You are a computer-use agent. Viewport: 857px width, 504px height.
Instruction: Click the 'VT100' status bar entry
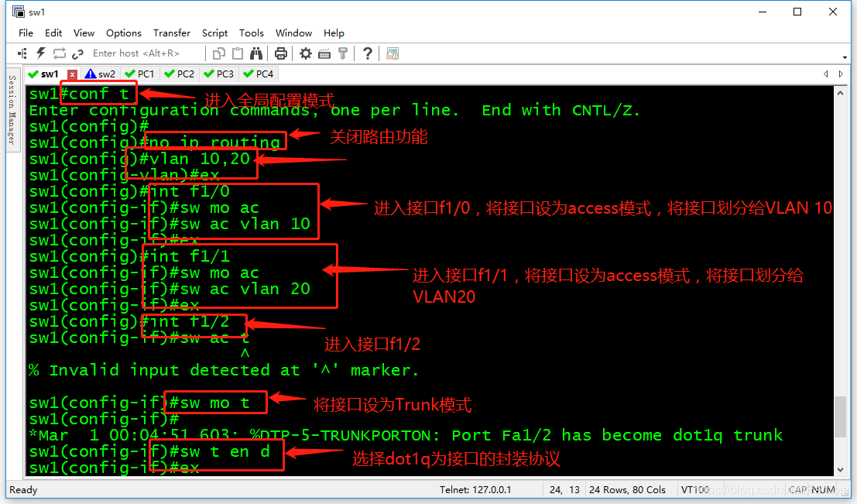point(694,490)
